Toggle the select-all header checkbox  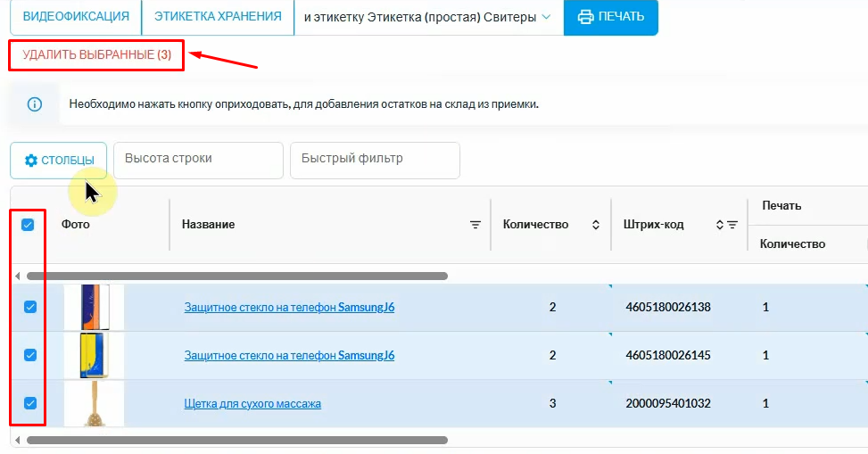point(28,225)
